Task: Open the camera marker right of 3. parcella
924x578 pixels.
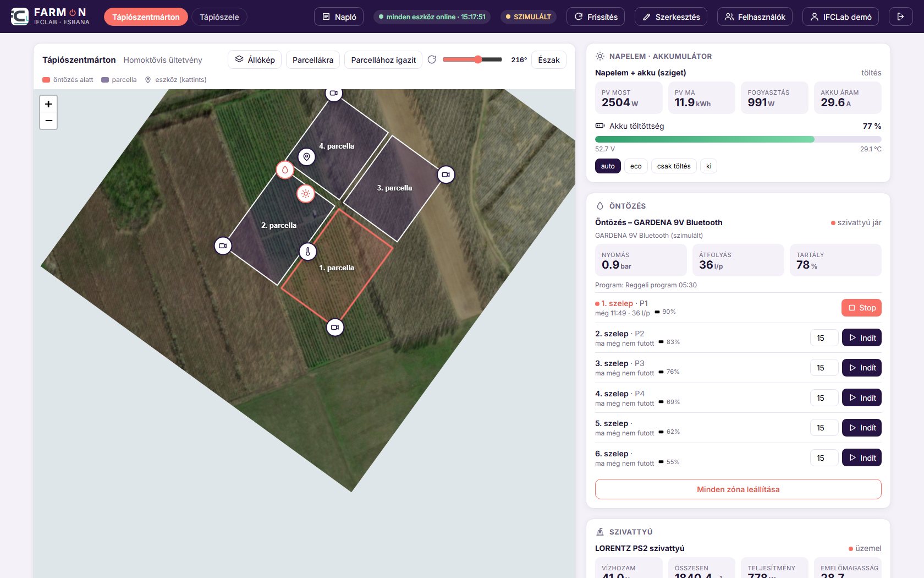Action: (446, 175)
